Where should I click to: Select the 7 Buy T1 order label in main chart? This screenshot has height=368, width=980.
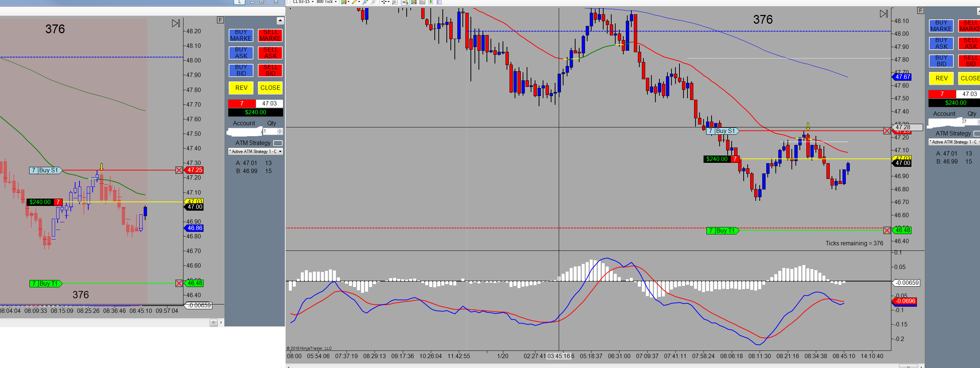coord(722,230)
